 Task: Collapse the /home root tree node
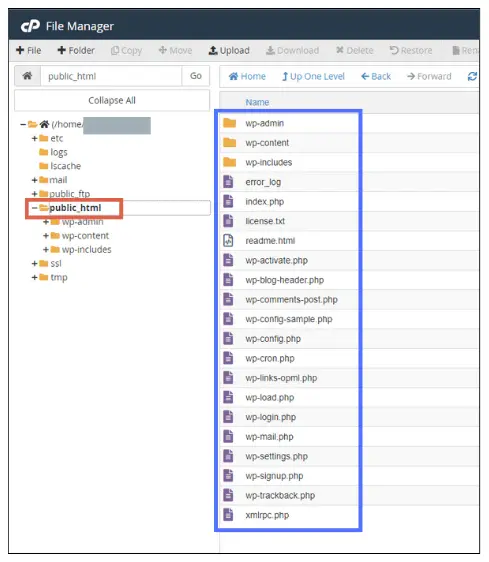(x=23, y=124)
